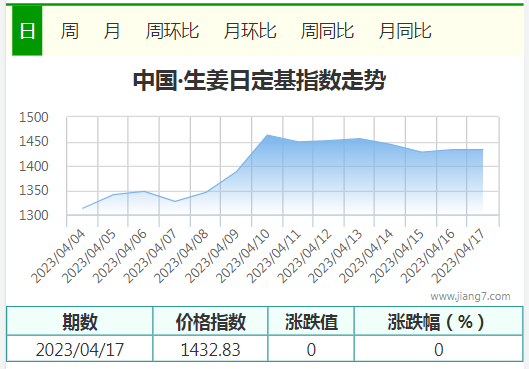This screenshot has height=369, width=529.
Task: Switch to the 周 weekly tab
Action: [69, 31]
